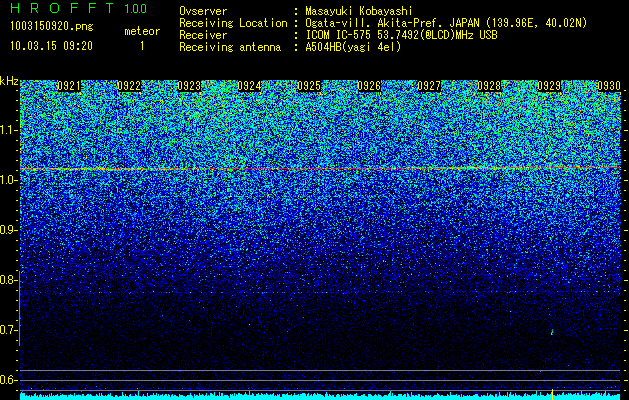Screen dimensions: 629x400
Task: Click the meteor count value 1
Action: click(142, 46)
